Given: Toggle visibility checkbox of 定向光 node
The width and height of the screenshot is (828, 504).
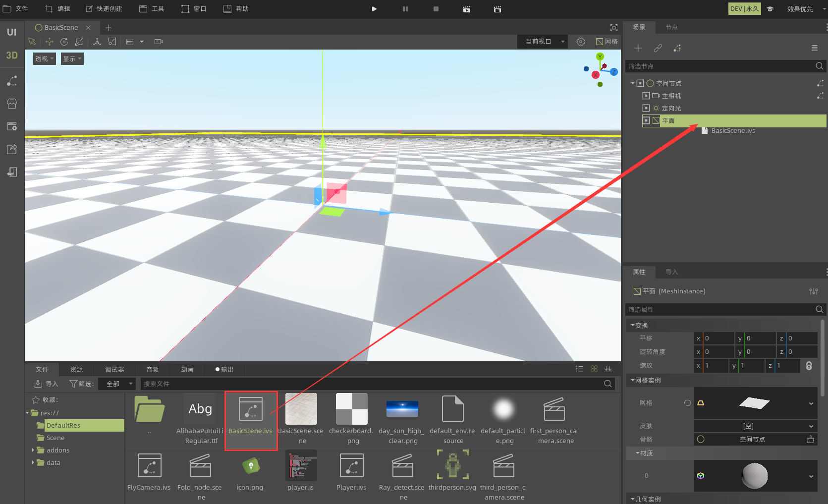Looking at the screenshot, I should click(646, 108).
